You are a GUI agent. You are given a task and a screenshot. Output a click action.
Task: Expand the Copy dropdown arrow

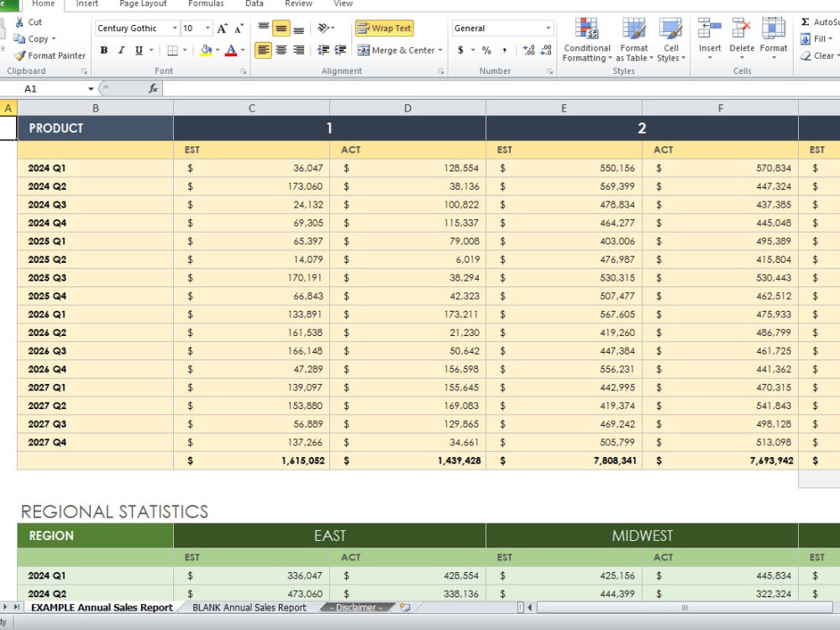pyautogui.click(x=54, y=39)
